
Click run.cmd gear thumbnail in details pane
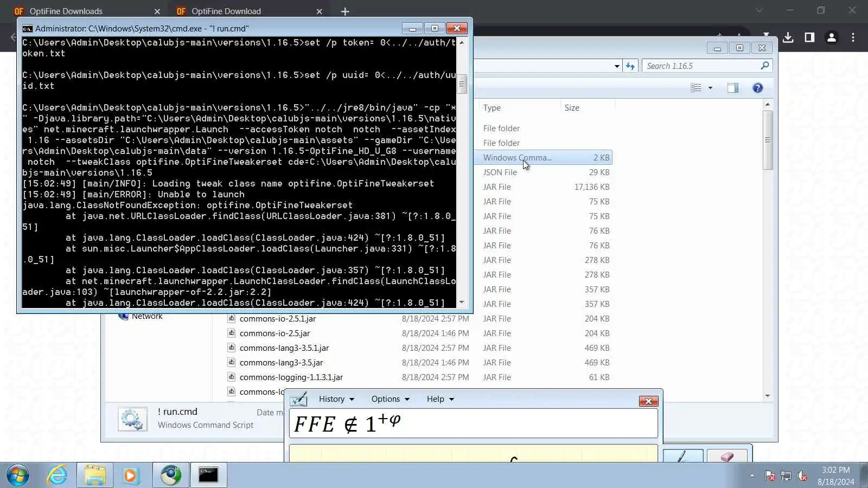coord(132,419)
